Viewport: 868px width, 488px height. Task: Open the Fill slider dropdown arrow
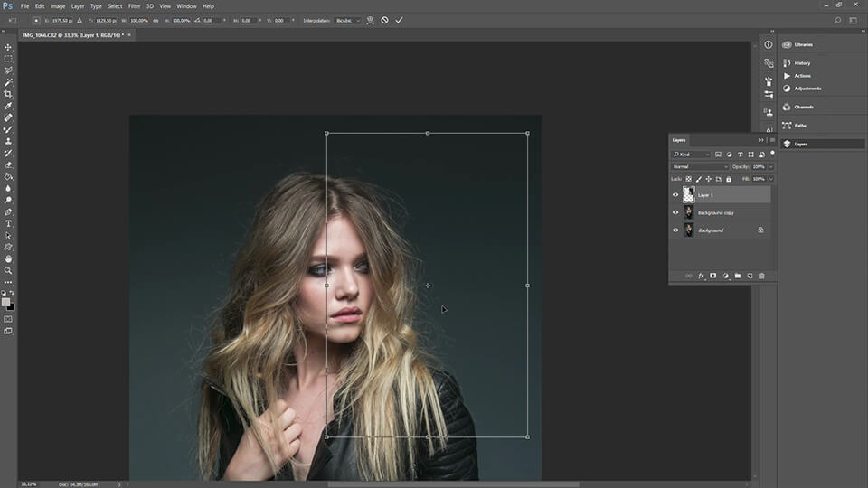pos(771,179)
